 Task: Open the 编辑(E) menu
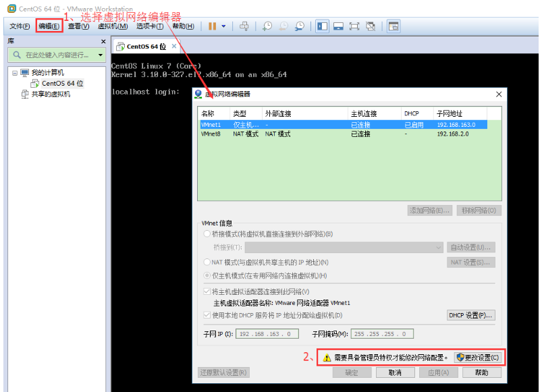(49, 26)
